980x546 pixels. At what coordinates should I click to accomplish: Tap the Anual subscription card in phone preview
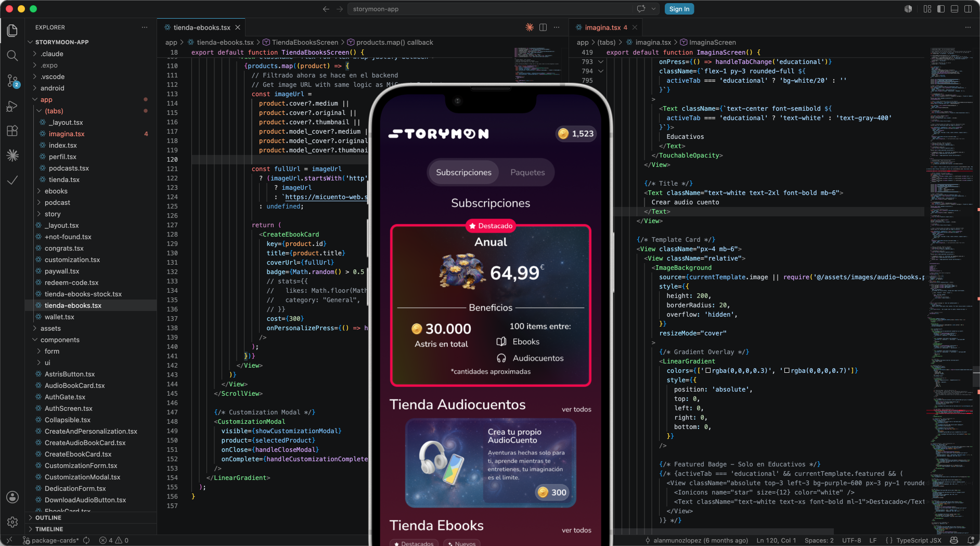(x=491, y=306)
